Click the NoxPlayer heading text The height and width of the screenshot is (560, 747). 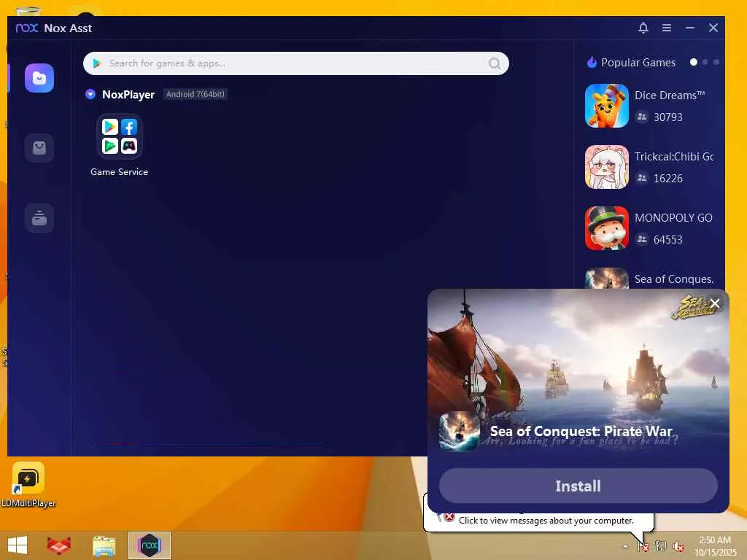click(128, 94)
